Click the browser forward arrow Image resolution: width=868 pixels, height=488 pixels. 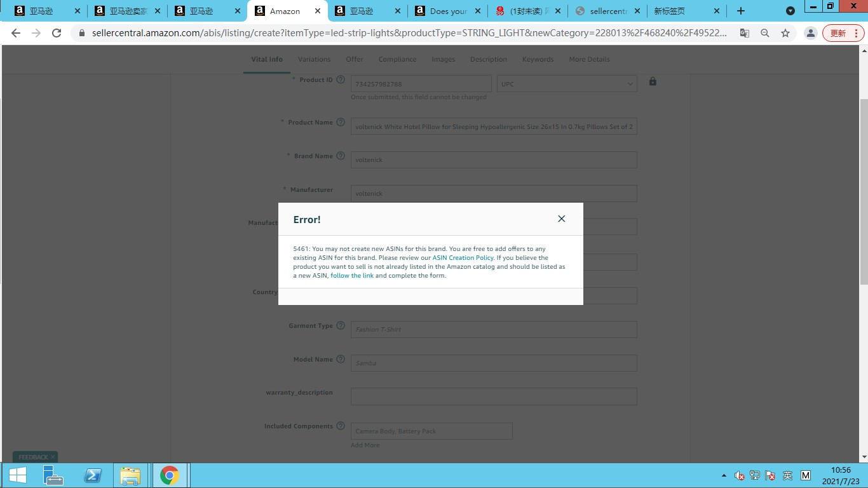(x=36, y=33)
